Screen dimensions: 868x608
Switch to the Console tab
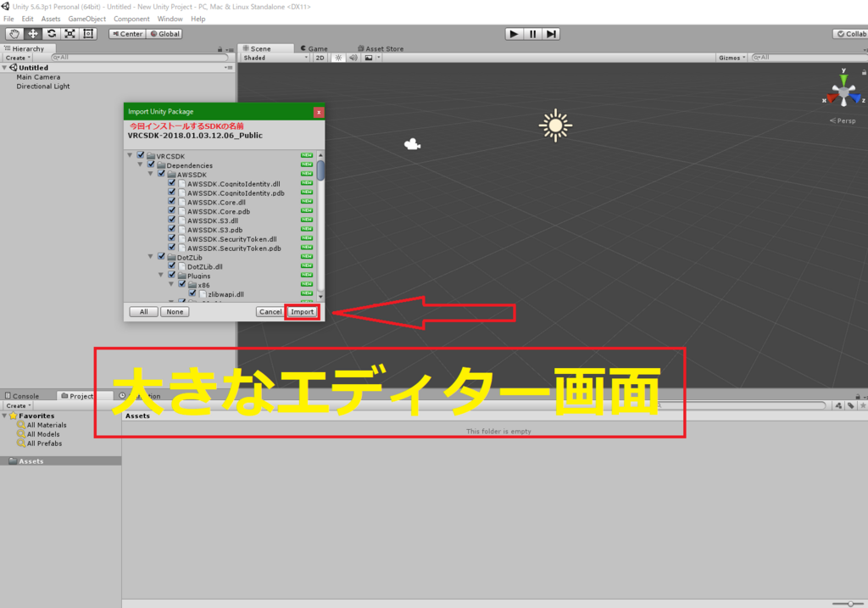tap(22, 396)
